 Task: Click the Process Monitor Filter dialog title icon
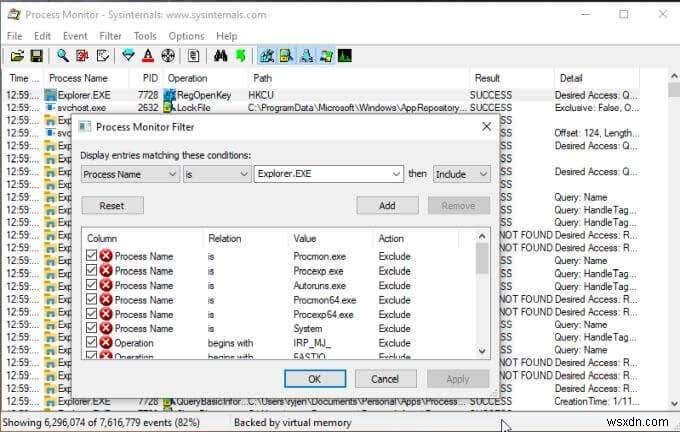(x=85, y=127)
